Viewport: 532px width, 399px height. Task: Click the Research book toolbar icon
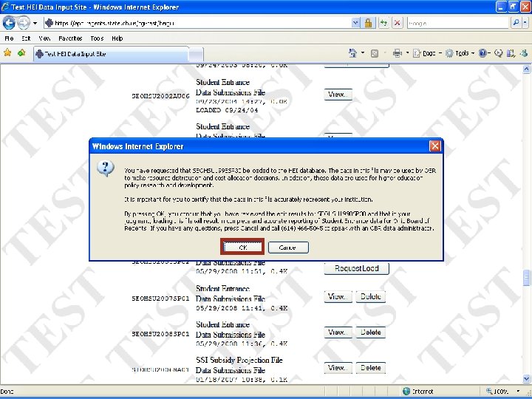tap(511, 53)
